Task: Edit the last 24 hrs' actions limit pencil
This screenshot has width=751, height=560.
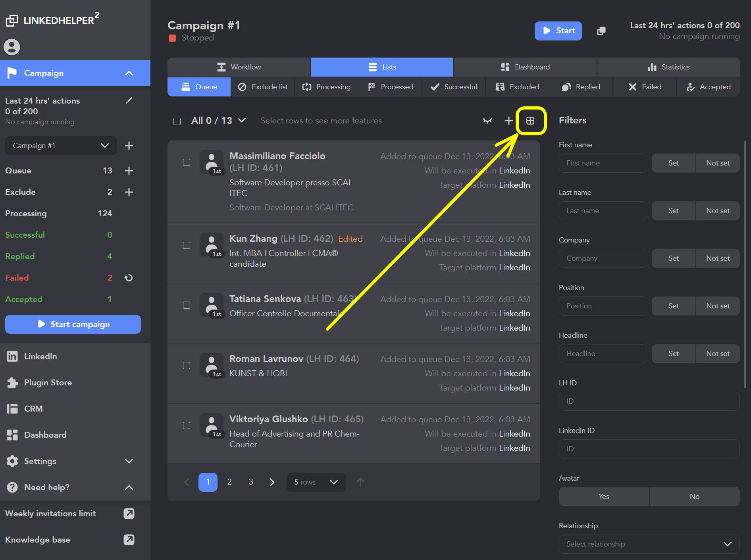Action: click(x=129, y=100)
